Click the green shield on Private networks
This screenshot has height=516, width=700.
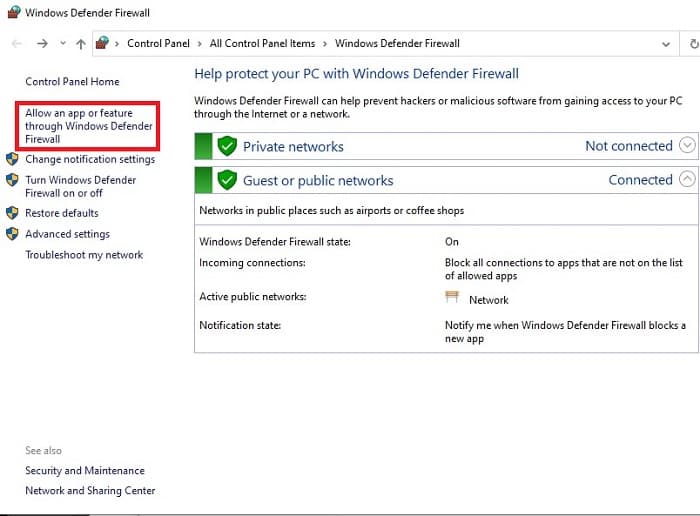coord(227,146)
